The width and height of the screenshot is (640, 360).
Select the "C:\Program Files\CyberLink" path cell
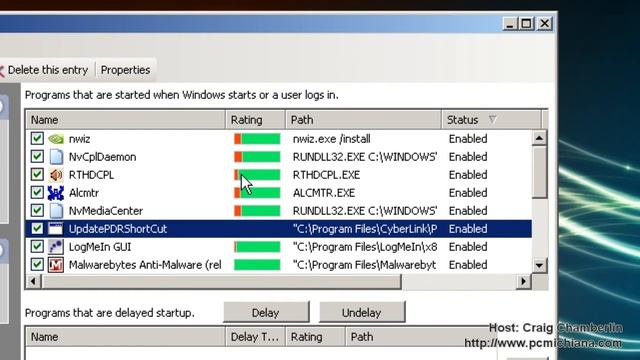click(365, 229)
